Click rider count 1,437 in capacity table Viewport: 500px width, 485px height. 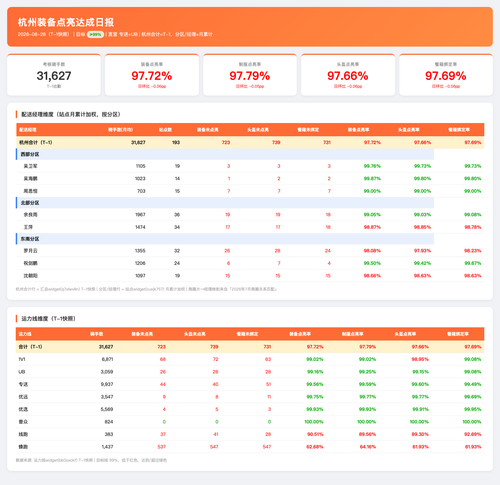107,447
